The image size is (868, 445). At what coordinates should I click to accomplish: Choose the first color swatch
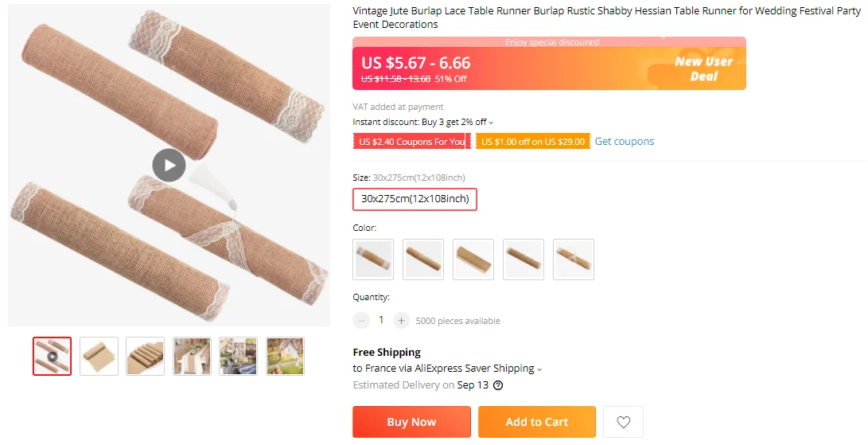point(373,260)
